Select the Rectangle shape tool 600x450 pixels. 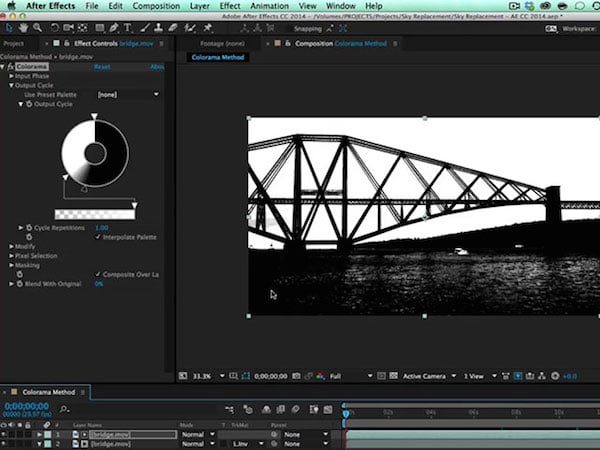[x=99, y=28]
